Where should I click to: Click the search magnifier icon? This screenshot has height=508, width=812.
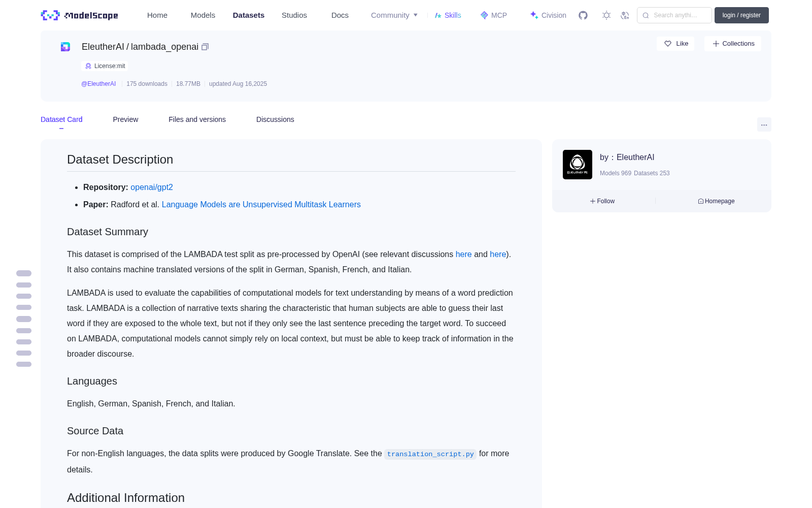click(x=646, y=15)
